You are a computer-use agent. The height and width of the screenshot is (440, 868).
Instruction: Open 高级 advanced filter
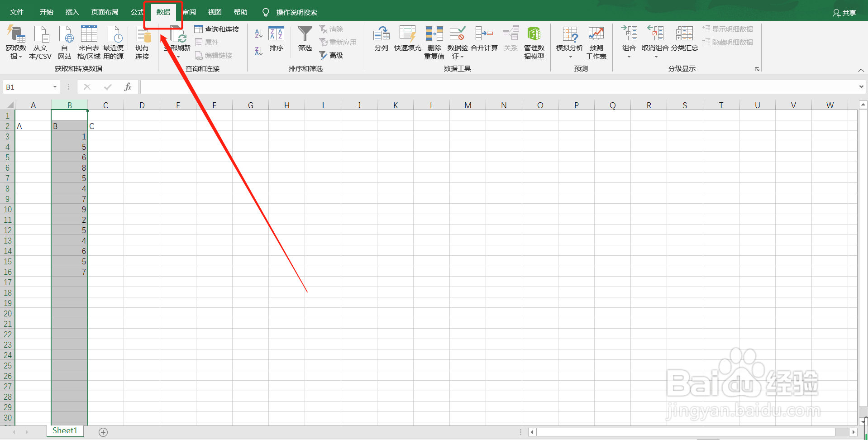tap(331, 55)
